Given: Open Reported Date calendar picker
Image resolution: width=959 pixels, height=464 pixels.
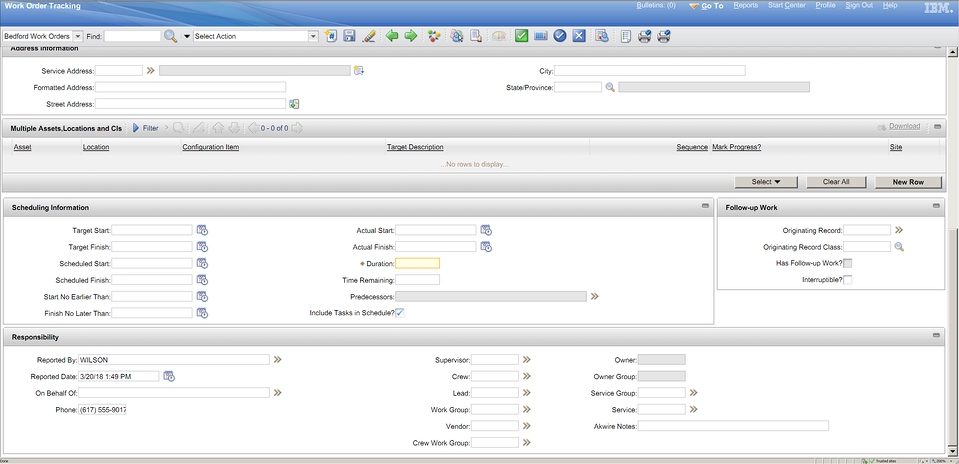Looking at the screenshot, I should click(x=169, y=377).
